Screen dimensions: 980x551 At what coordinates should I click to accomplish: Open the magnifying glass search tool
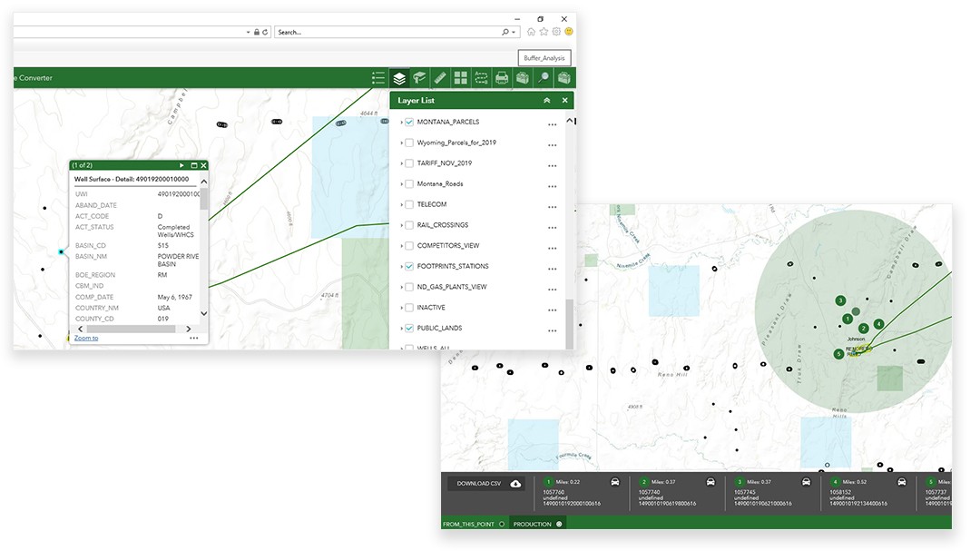(x=544, y=77)
